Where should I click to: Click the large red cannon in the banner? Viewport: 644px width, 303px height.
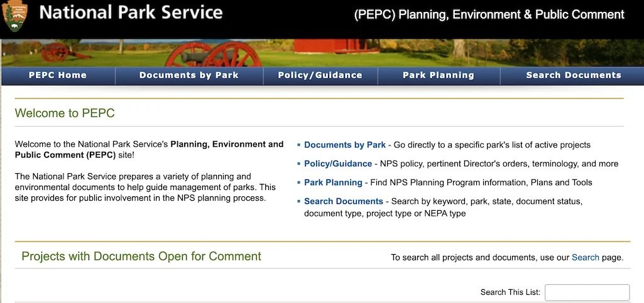(214, 55)
